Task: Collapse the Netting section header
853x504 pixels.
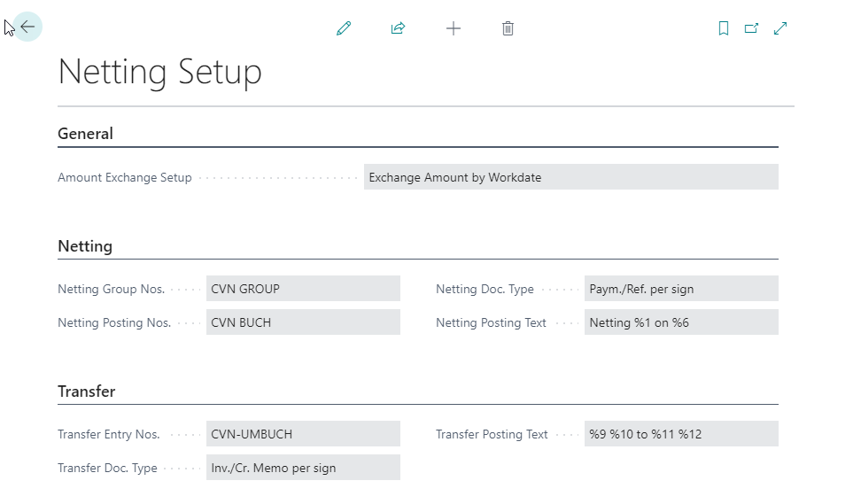Action: coord(85,246)
